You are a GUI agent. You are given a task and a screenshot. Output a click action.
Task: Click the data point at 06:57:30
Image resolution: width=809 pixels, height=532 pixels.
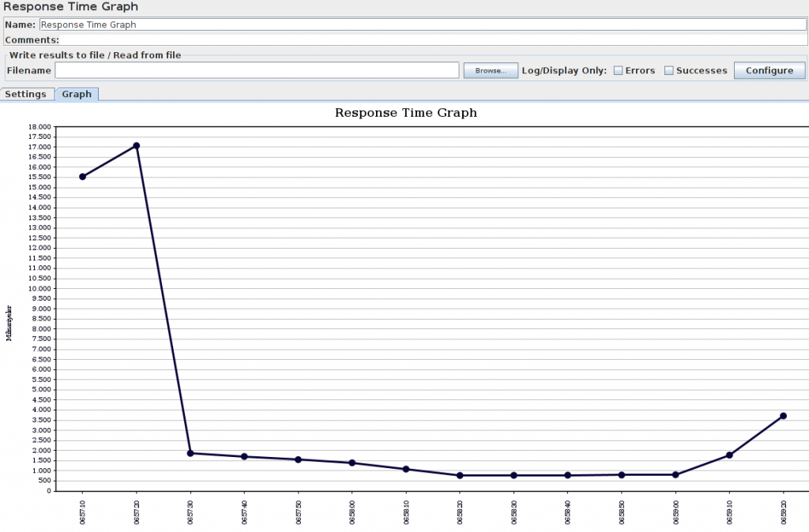tap(190, 452)
